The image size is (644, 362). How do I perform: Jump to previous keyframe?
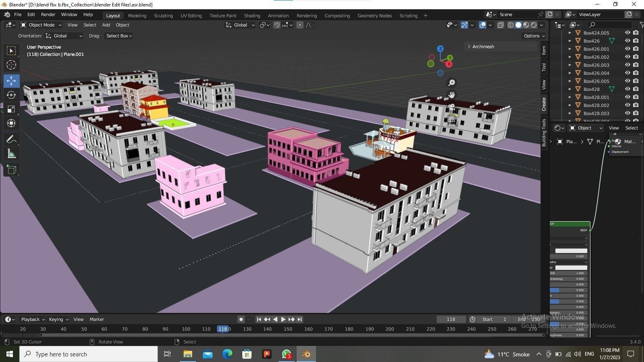pos(267,319)
